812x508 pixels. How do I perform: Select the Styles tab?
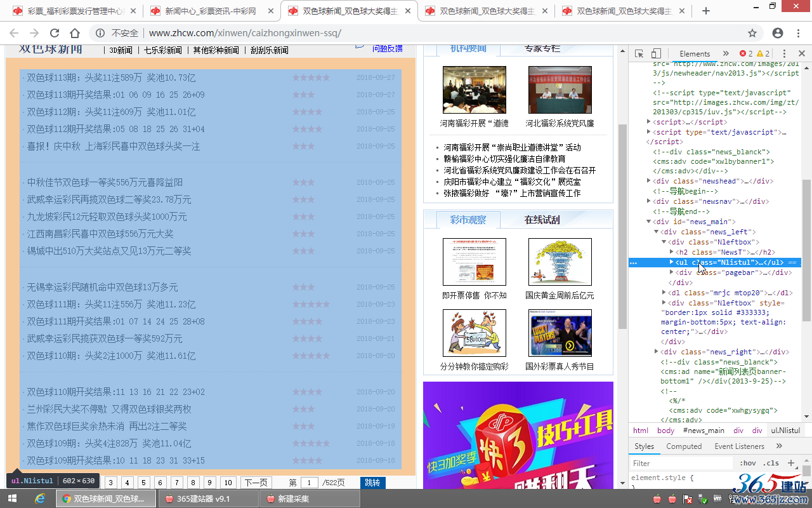click(x=644, y=446)
